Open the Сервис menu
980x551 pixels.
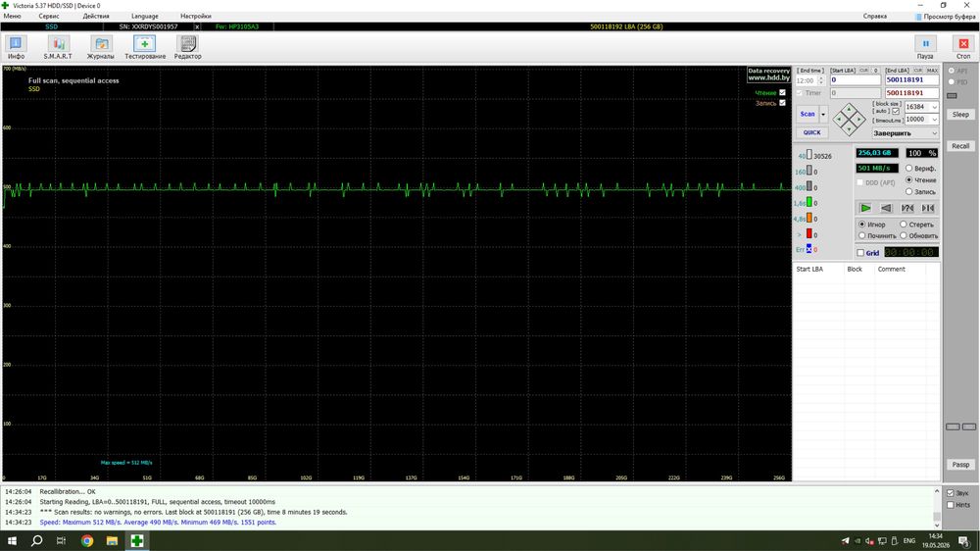pyautogui.click(x=49, y=17)
